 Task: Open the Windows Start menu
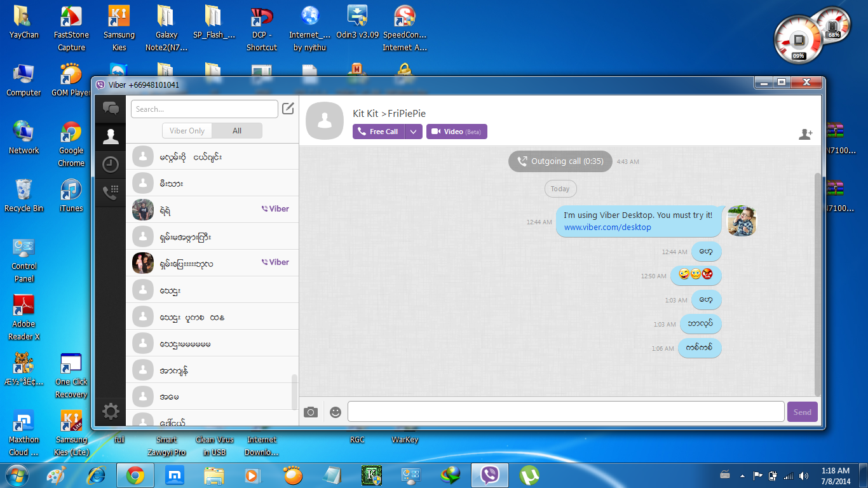pyautogui.click(x=16, y=475)
